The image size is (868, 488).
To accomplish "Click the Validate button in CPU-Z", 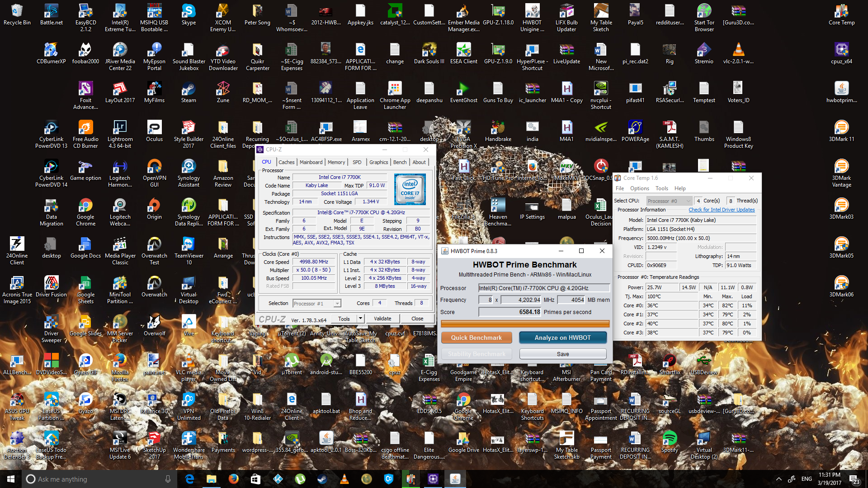I will [382, 319].
